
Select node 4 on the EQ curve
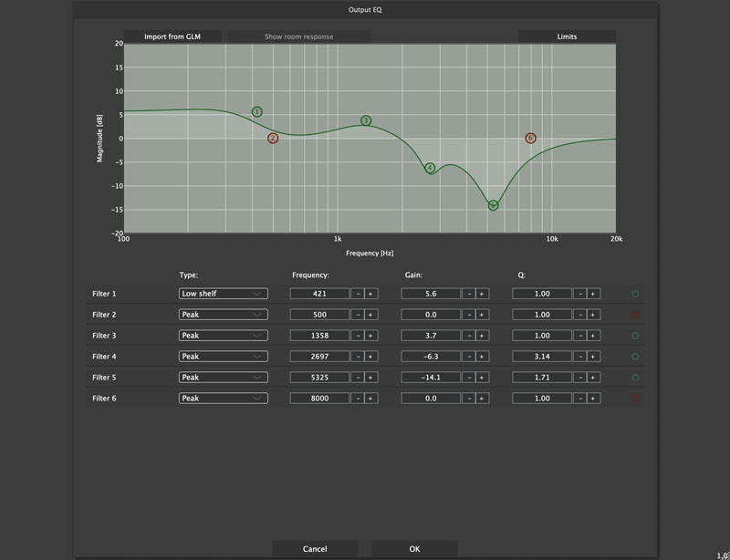[430, 168]
